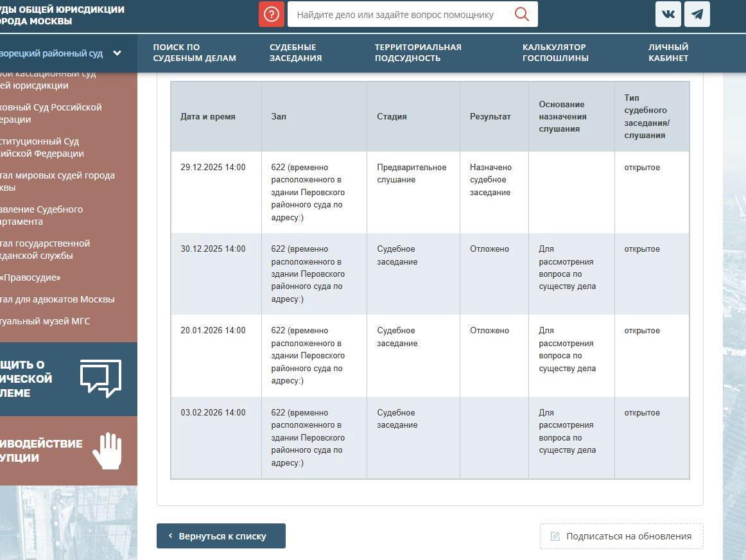Image resolution: width=746 pixels, height=560 pixels.
Task: Click the back arrow in Вернуться к списку
Action: click(x=170, y=536)
